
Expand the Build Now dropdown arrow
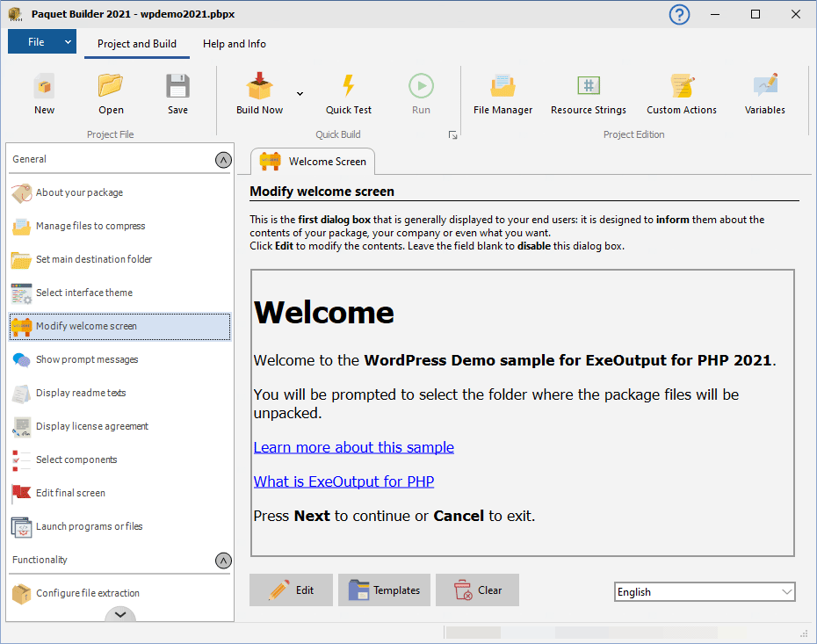point(300,93)
